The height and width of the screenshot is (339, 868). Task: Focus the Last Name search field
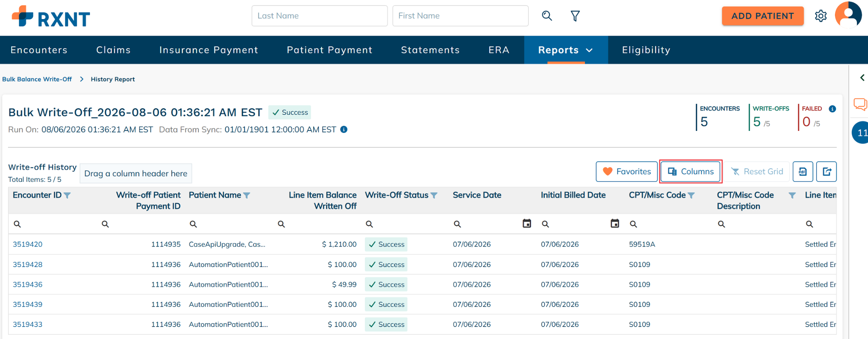click(320, 16)
